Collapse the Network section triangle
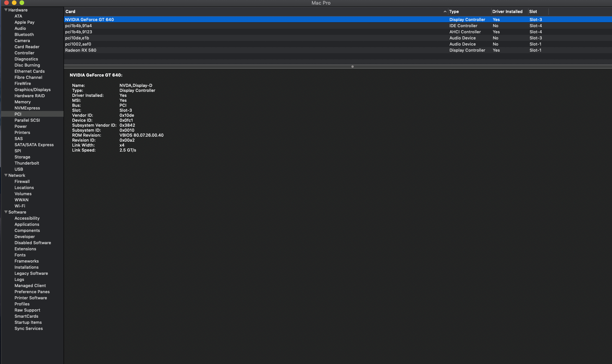The image size is (612, 364). point(6,175)
